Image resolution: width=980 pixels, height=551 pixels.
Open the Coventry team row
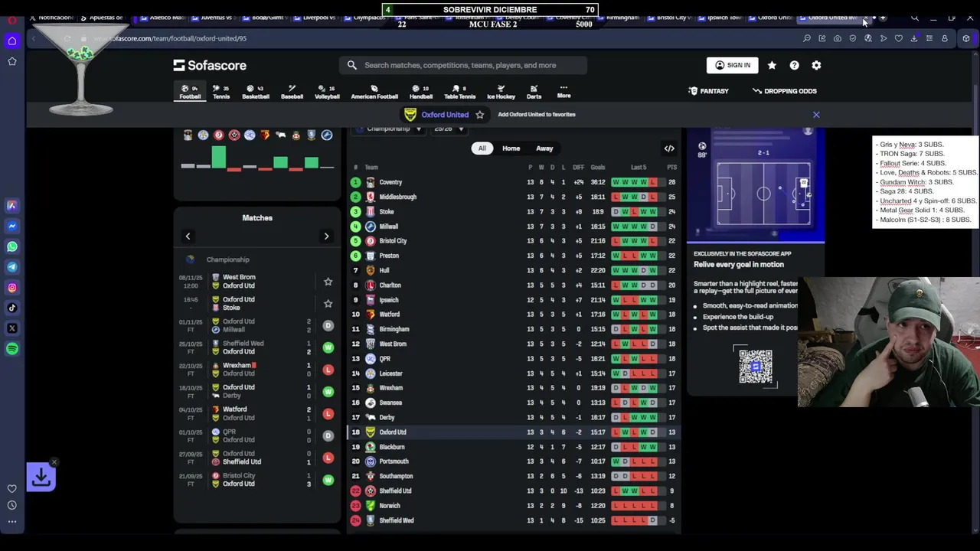coord(514,182)
